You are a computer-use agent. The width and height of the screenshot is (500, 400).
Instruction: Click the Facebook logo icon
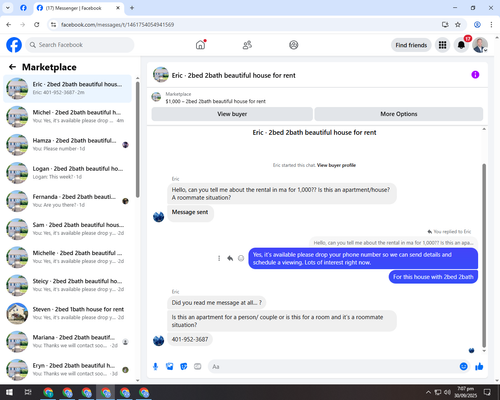(14, 45)
